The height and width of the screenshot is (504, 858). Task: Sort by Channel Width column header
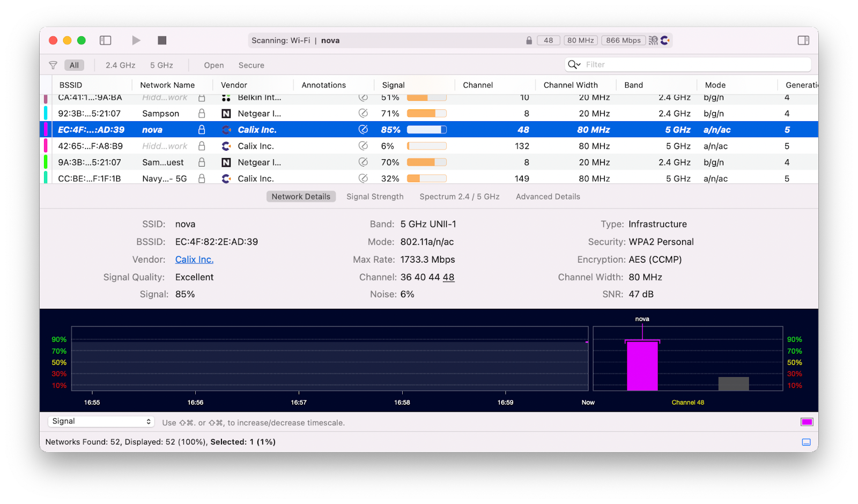[571, 85]
